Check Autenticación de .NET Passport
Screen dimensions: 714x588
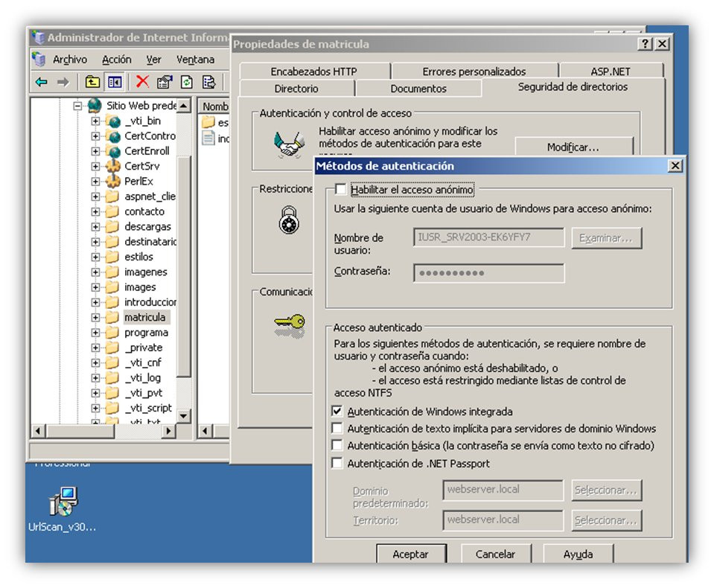pos(337,463)
